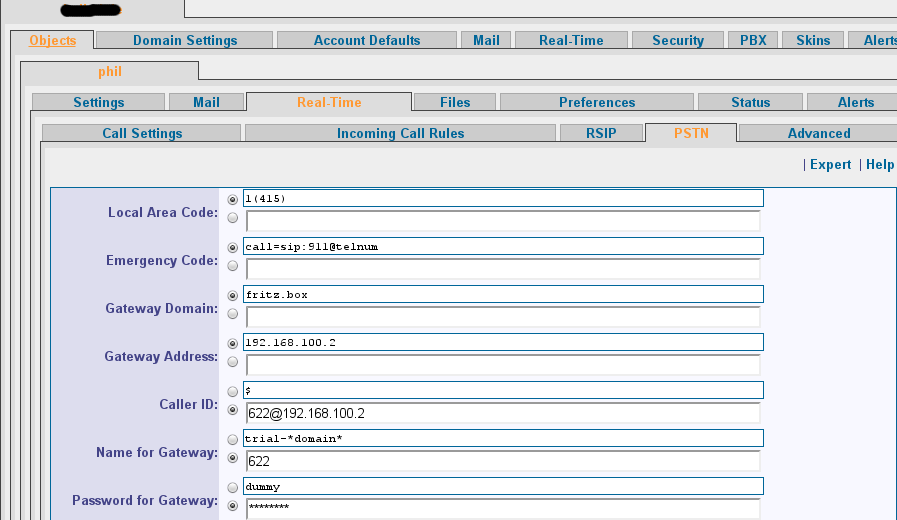897x520 pixels.
Task: Open the Call Settings sub-tab
Action: point(142,133)
